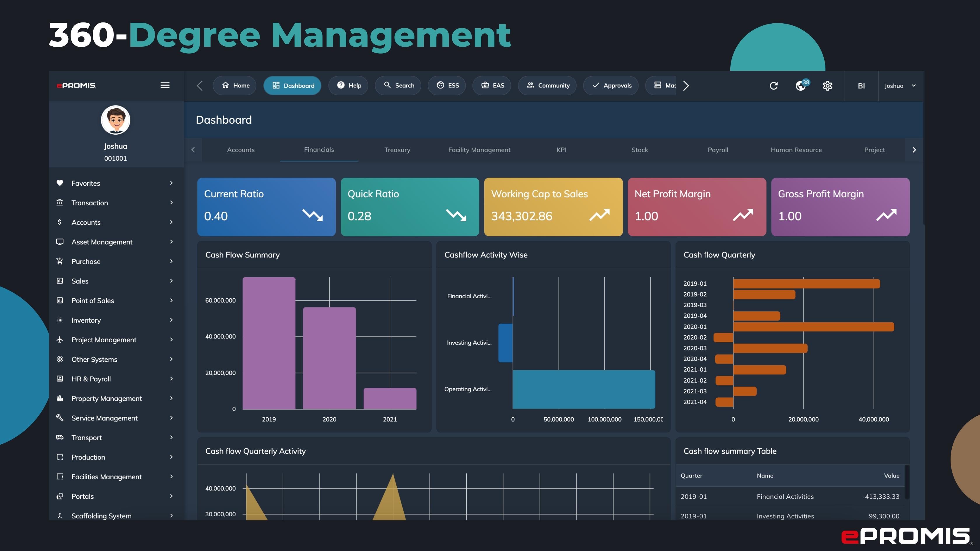Click Joshua's profile avatar picture
980x551 pixels.
coord(115,120)
